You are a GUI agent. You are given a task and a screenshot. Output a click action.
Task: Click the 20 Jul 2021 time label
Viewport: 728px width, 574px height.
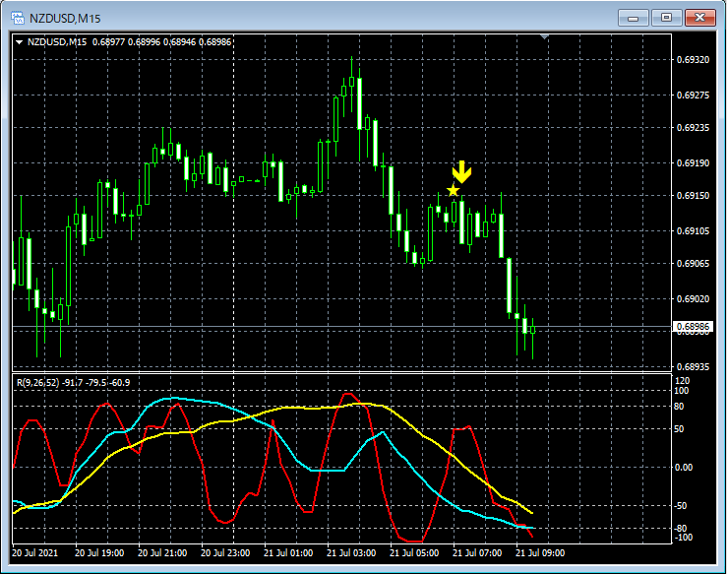tap(35, 553)
